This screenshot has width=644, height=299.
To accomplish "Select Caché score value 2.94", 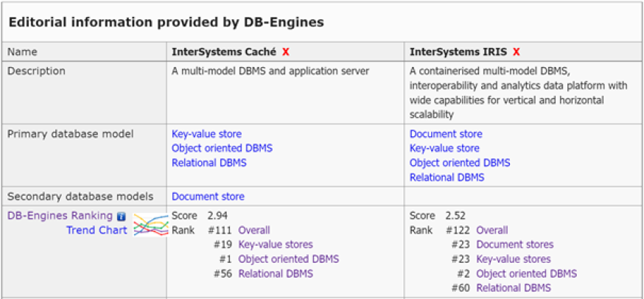I will click(217, 216).
